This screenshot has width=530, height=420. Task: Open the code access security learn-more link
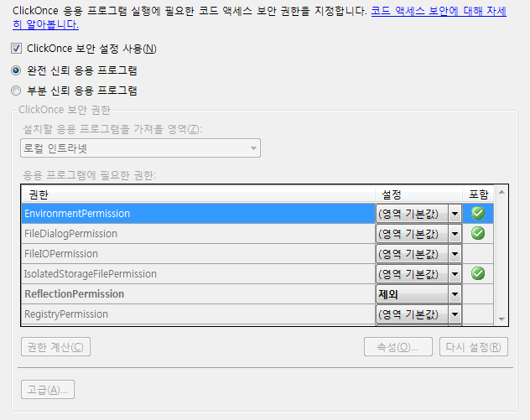439,11
